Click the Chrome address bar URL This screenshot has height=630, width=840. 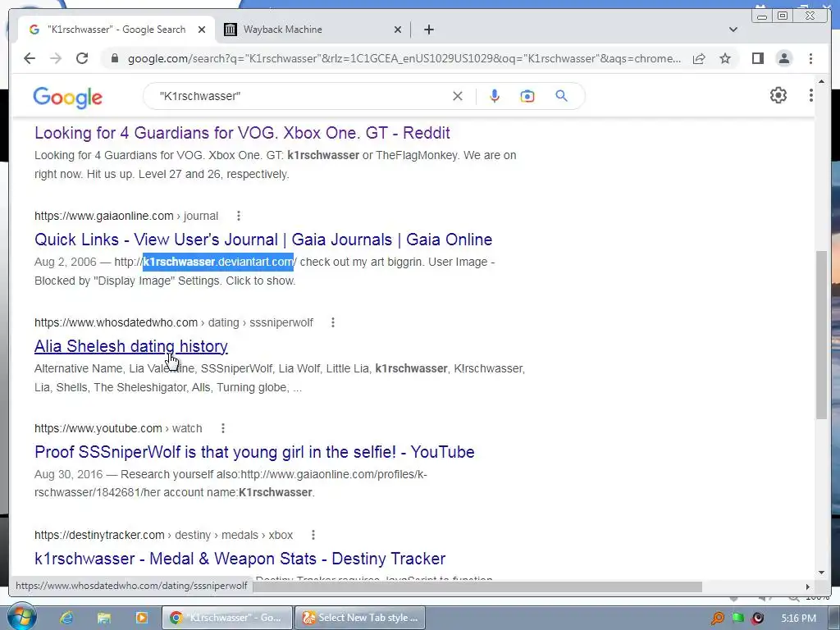404,58
